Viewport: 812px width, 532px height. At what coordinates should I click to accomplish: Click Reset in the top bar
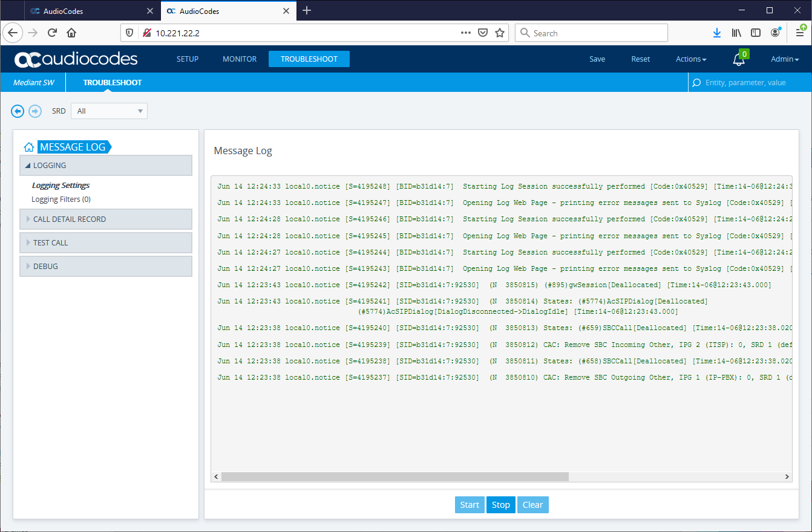click(641, 59)
